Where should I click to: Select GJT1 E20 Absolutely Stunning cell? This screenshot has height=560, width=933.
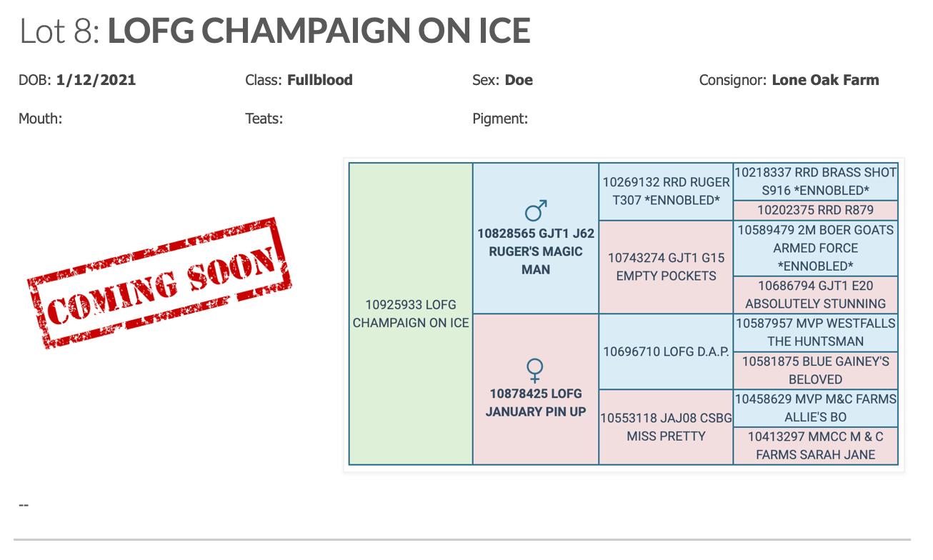(x=815, y=294)
